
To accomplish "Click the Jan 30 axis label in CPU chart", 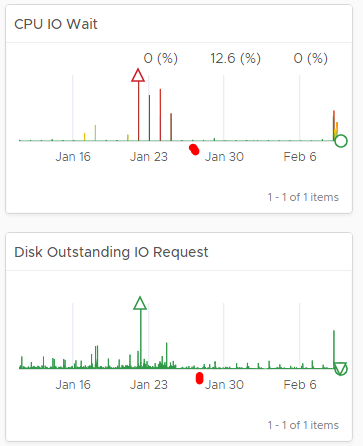I will coord(224,157).
